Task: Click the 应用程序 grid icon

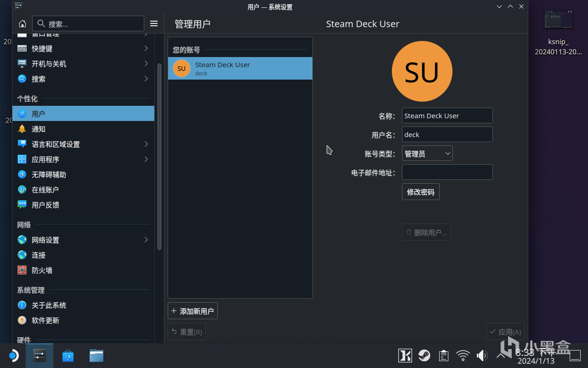Action: click(x=22, y=159)
